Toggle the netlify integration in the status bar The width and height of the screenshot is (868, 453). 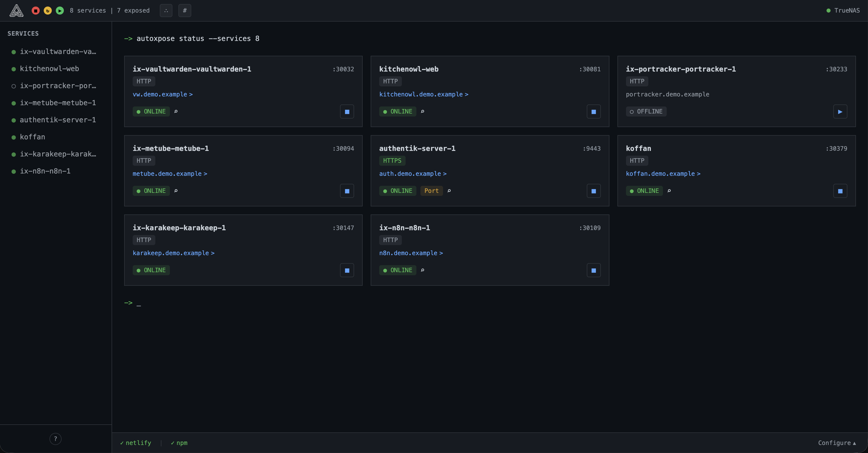point(135,443)
